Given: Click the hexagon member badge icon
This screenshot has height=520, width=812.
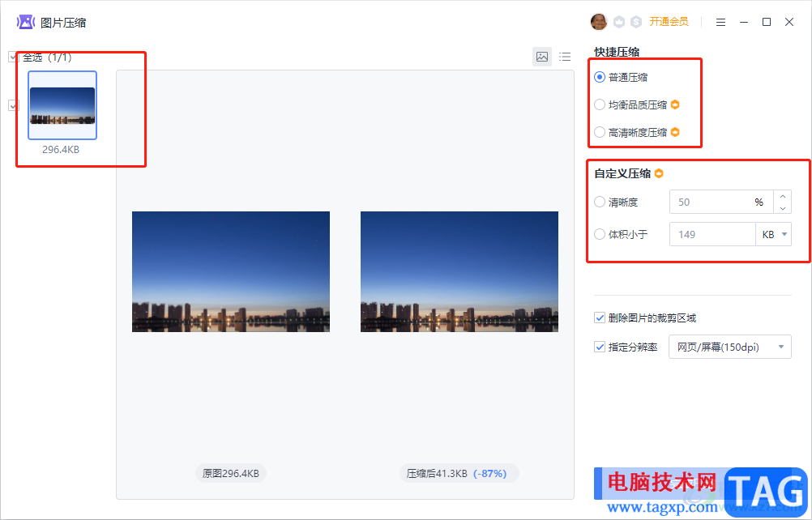Looking at the screenshot, I should pyautogui.click(x=619, y=22).
